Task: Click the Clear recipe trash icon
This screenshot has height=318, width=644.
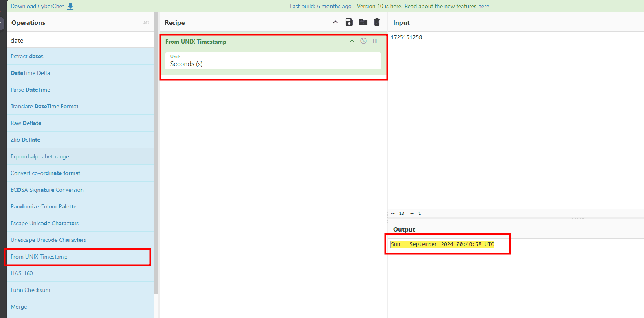Action: (377, 22)
